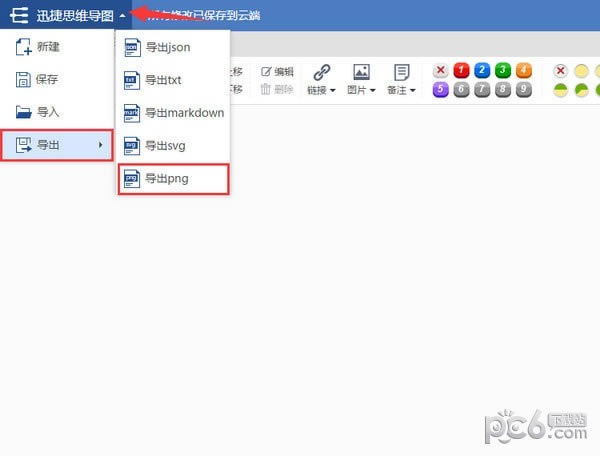Set priority 4 orange badge
The width and height of the screenshot is (600, 456).
click(523, 70)
